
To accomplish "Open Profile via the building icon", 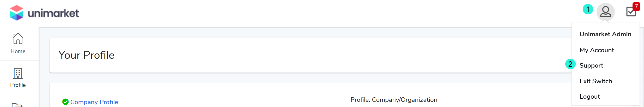I will coord(18,73).
